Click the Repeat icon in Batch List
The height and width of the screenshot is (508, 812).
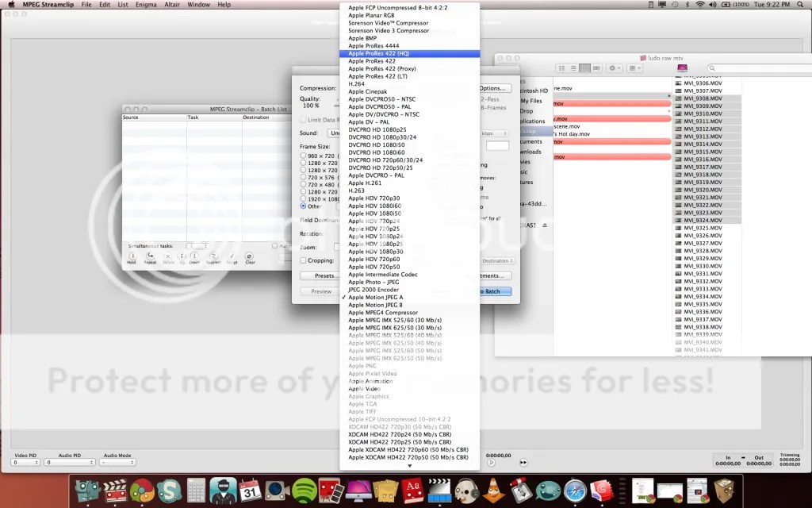[150, 256]
